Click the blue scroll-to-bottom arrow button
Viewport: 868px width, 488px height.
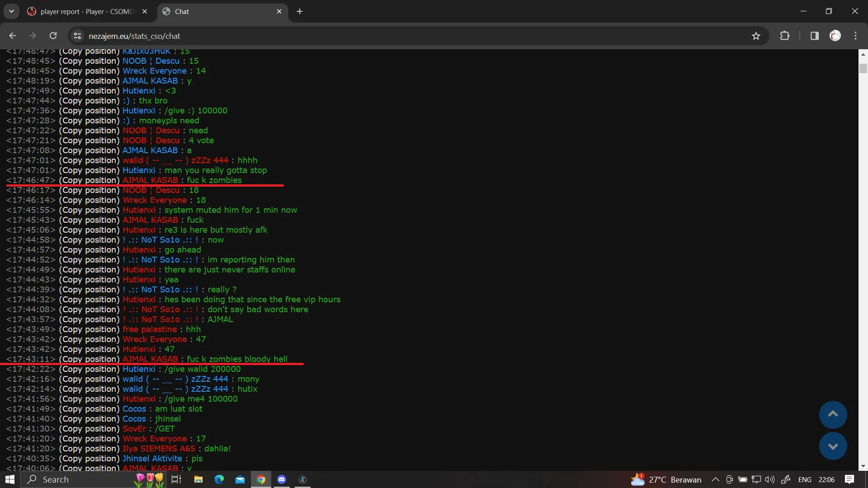click(x=833, y=446)
